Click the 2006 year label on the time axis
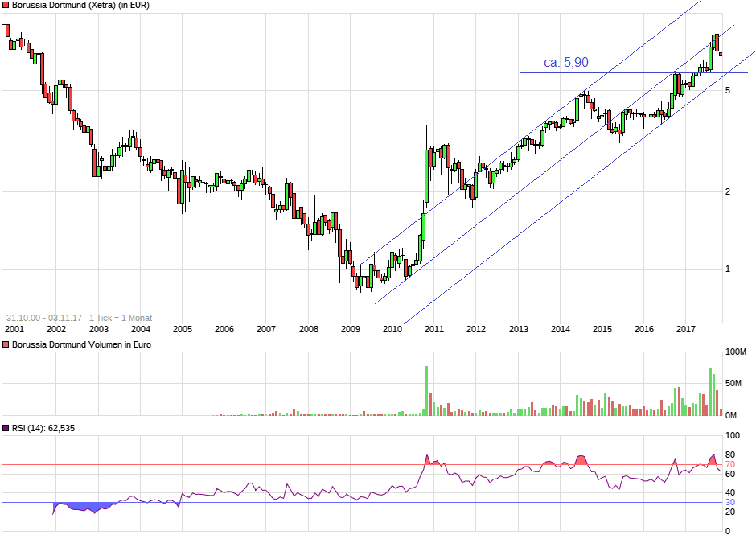Viewport: 756px width, 539px height. coord(224,329)
